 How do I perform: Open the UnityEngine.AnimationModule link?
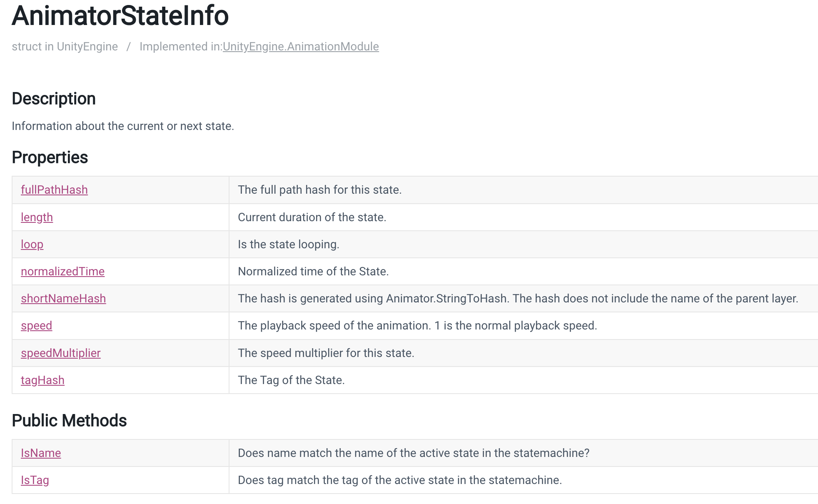click(x=301, y=47)
